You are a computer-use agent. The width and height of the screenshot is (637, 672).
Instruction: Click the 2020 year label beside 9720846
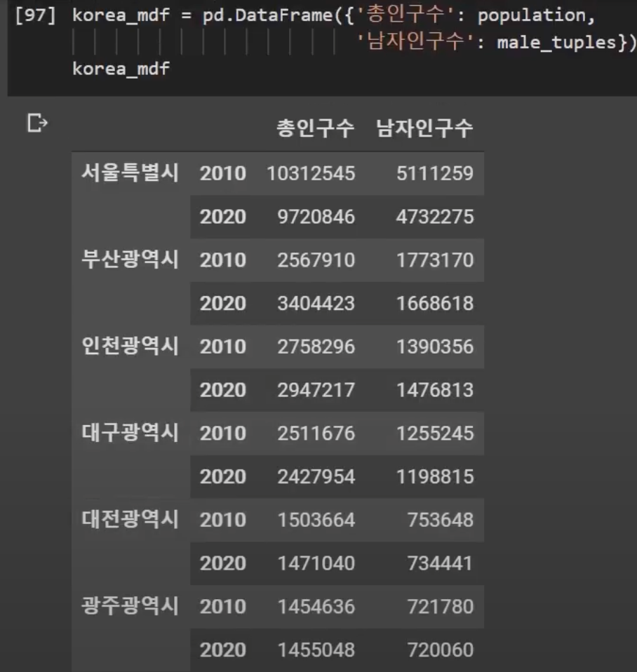point(223,217)
